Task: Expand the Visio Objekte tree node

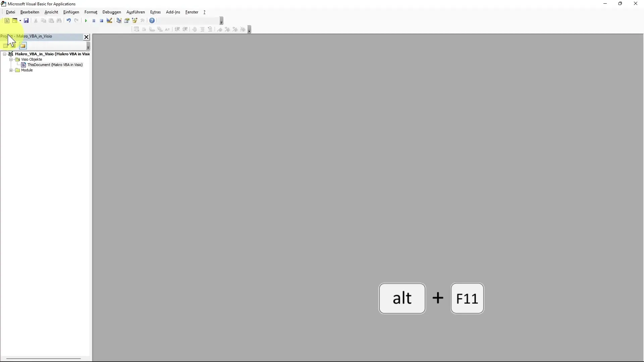Action: [x=11, y=59]
